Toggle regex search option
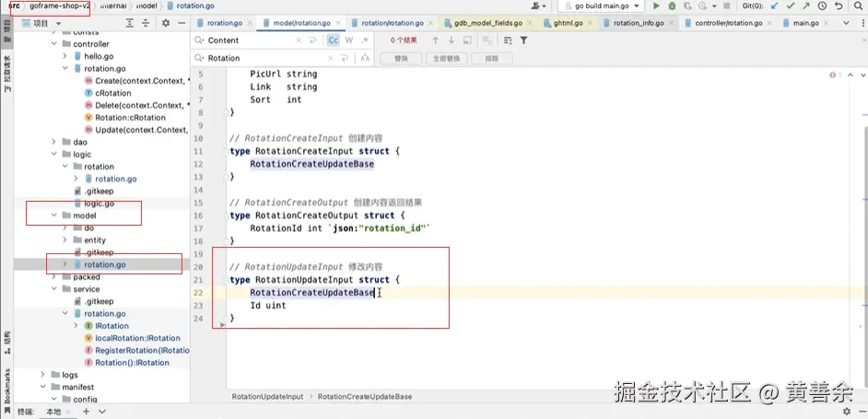 click(x=365, y=41)
